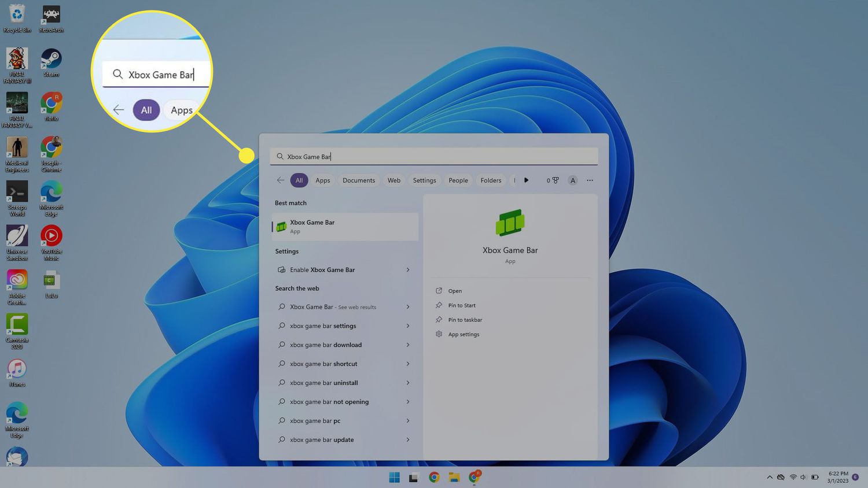Switch to the Settings filter tab

[x=424, y=180]
